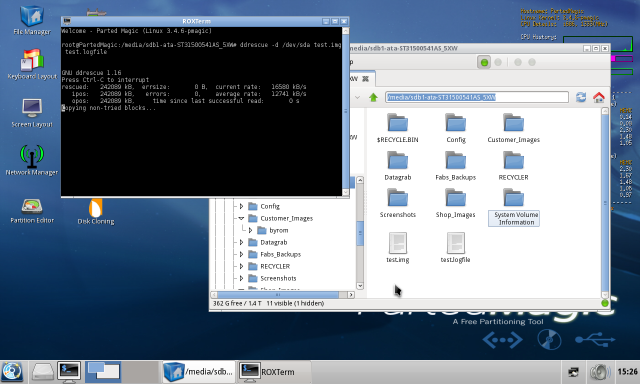Select the test.logfile file
Viewport: 640px width, 384px height.
[x=456, y=247]
